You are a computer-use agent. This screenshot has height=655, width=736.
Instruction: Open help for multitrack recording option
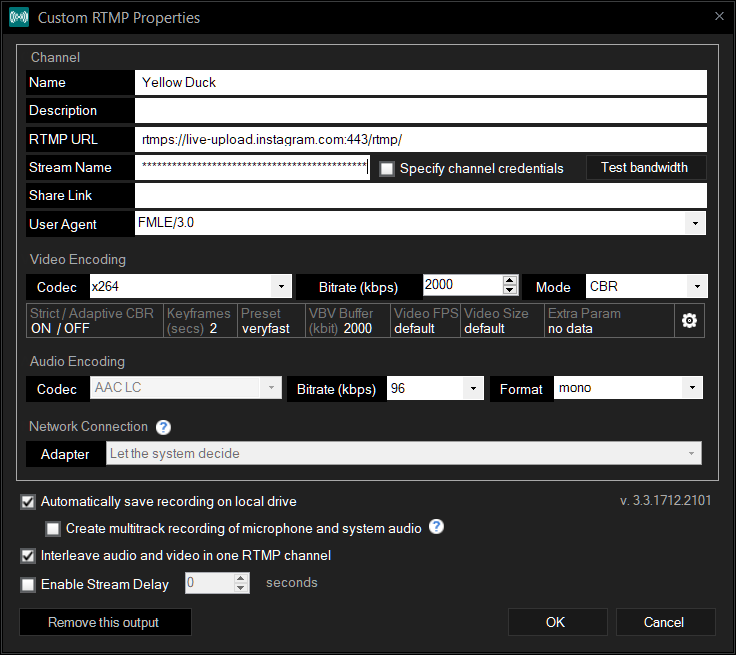pos(437,527)
